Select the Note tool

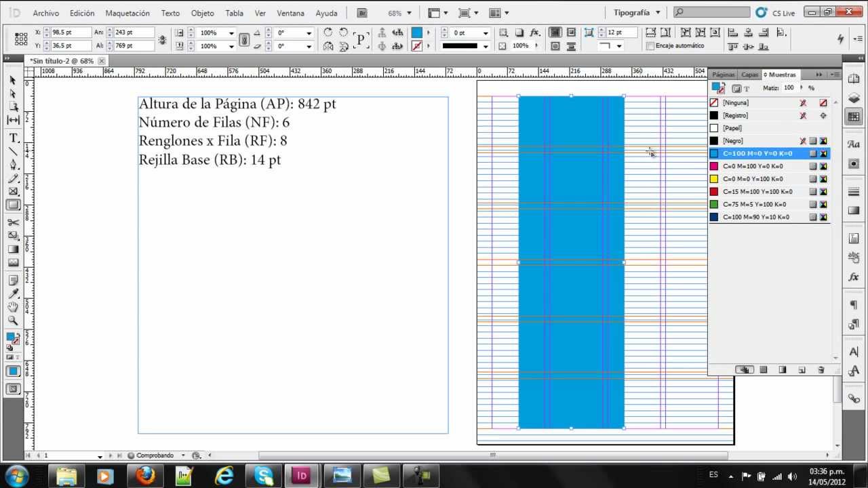point(13,281)
